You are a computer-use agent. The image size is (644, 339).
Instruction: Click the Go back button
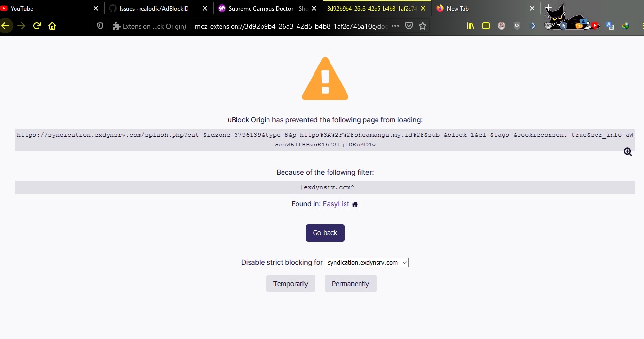click(x=325, y=233)
